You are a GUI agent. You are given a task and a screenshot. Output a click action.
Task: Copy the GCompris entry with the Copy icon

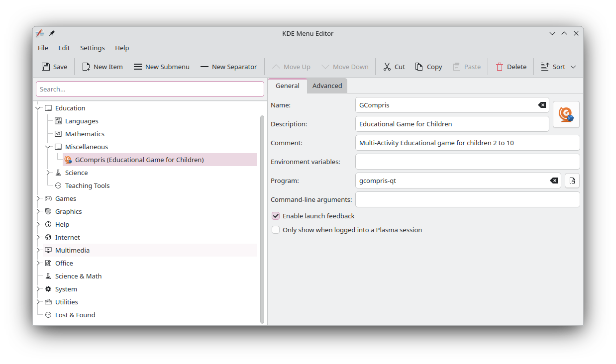418,66
